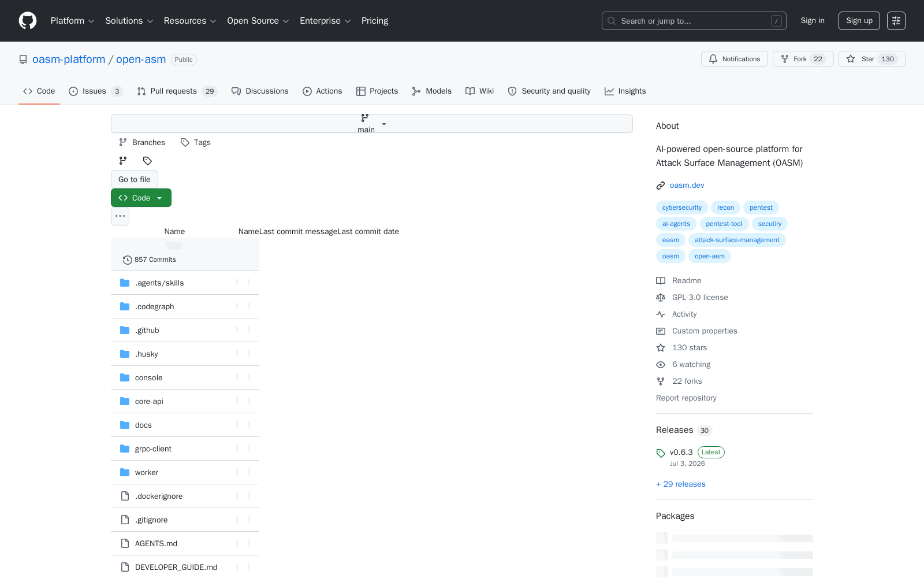
Task: Expand the Resources dropdown
Action: coord(190,21)
